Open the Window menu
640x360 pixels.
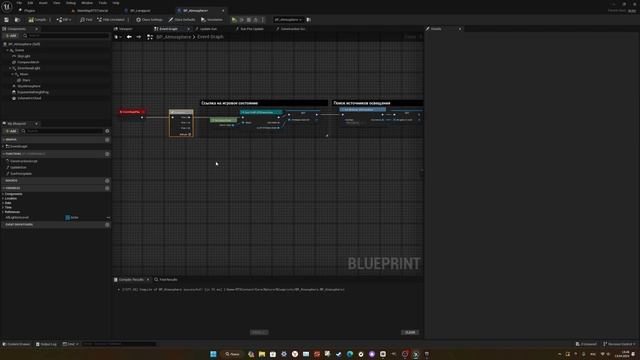[87, 3]
